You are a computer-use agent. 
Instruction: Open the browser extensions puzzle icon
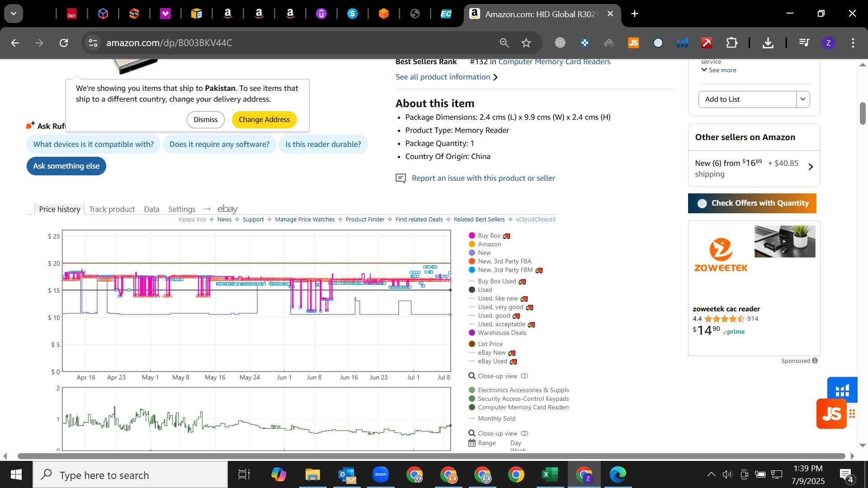click(x=731, y=43)
